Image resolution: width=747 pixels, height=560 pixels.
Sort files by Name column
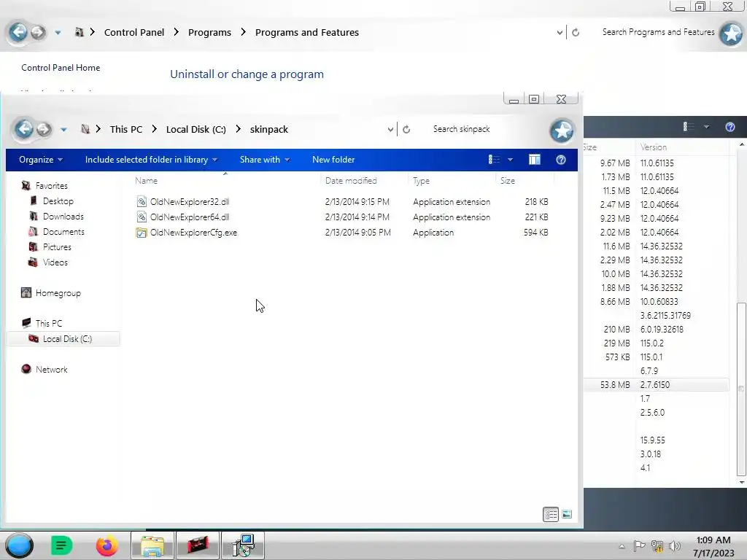pyautogui.click(x=146, y=181)
